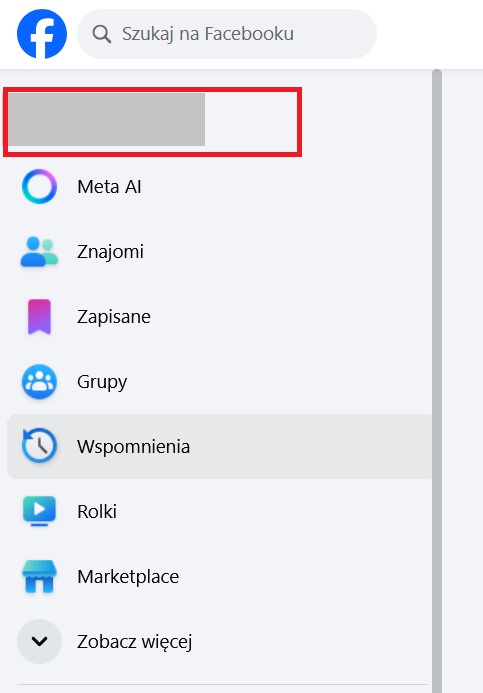Click the Wspomnienia clock icon
The width and height of the screenshot is (483, 693).
click(x=39, y=446)
